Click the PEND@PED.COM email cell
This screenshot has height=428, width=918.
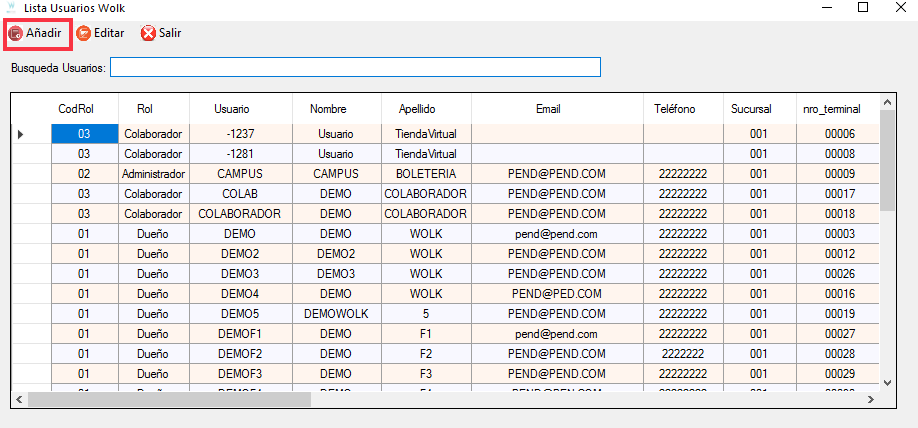[556, 293]
